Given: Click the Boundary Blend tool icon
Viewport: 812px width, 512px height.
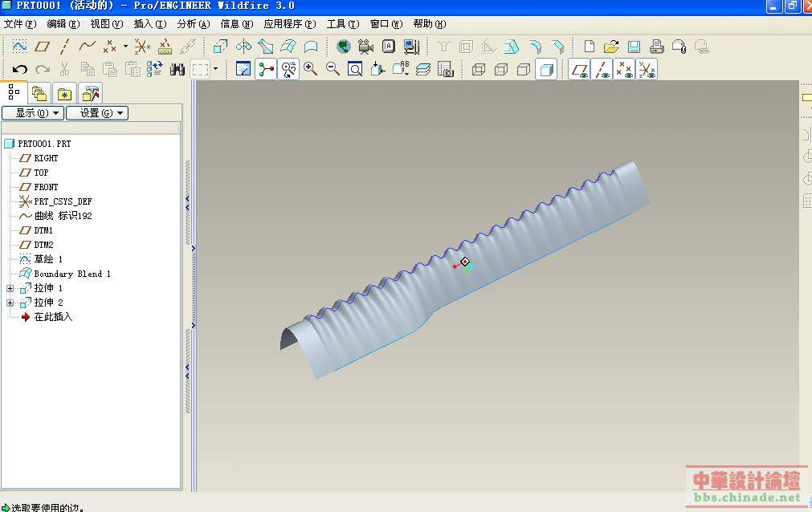Looking at the screenshot, I should pyautogui.click(x=288, y=47).
